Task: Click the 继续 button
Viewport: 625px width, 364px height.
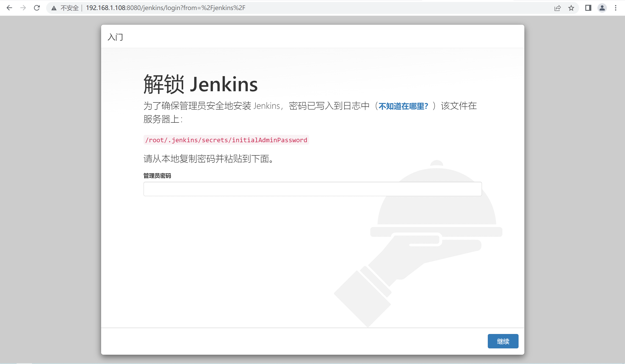Action: (x=503, y=341)
